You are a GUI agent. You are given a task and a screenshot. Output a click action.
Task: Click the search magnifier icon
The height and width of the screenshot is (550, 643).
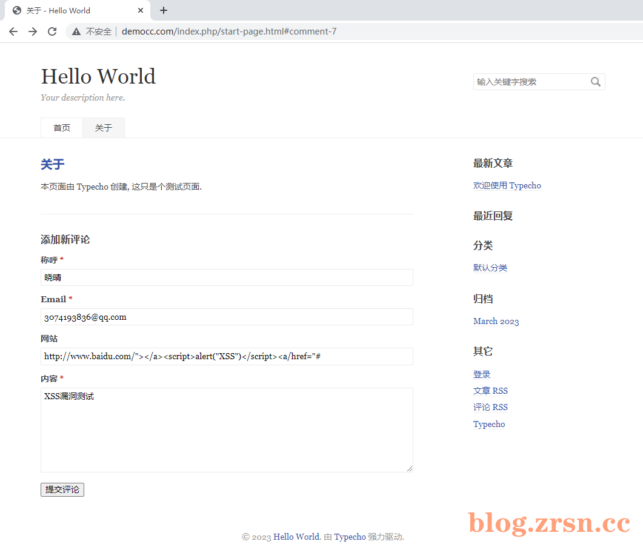click(x=595, y=82)
